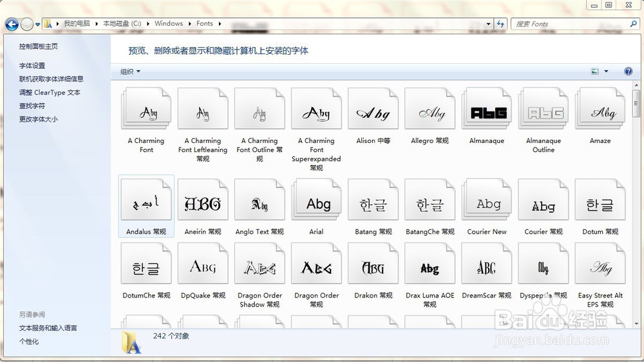This screenshot has height=362, width=644.
Task: Select A Charming Font Outline icon
Action: tap(260, 109)
